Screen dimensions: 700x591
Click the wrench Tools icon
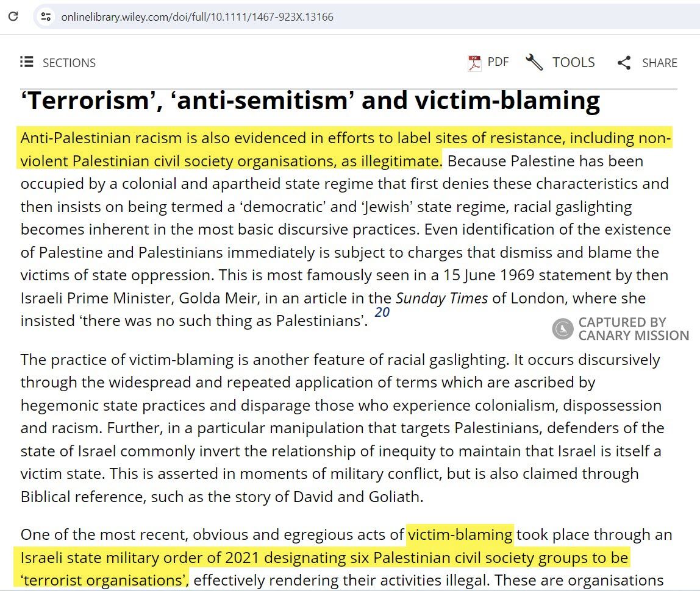(534, 62)
